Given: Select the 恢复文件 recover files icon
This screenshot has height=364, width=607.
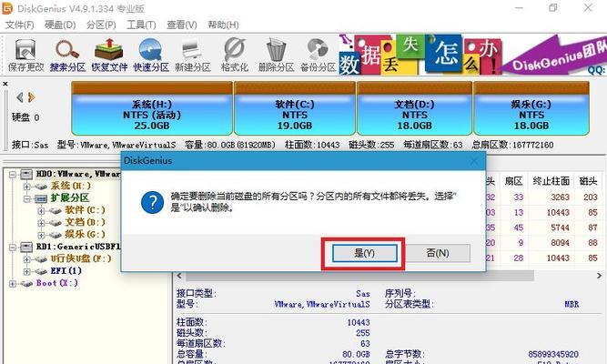Looking at the screenshot, I should pos(109,55).
